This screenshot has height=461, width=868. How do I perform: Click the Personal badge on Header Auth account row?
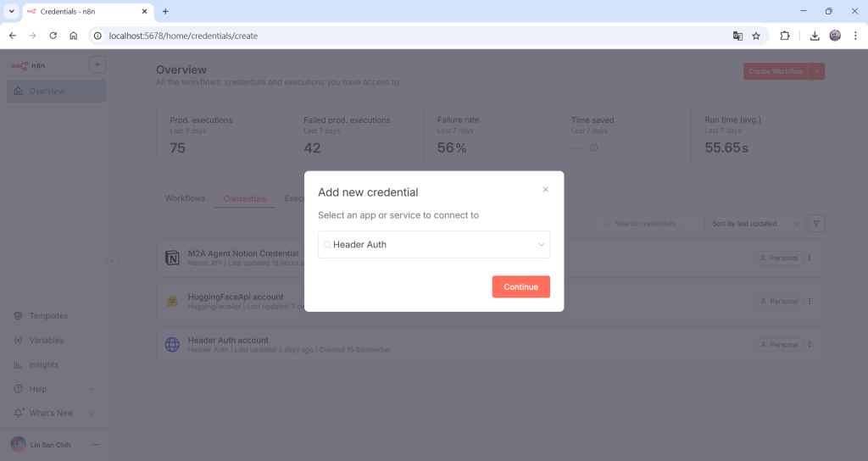tap(779, 344)
